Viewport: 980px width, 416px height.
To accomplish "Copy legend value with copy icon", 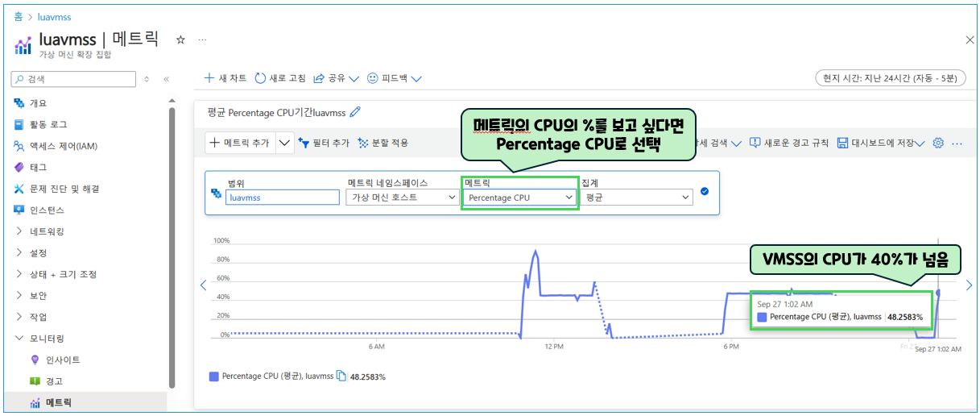I will [x=341, y=376].
